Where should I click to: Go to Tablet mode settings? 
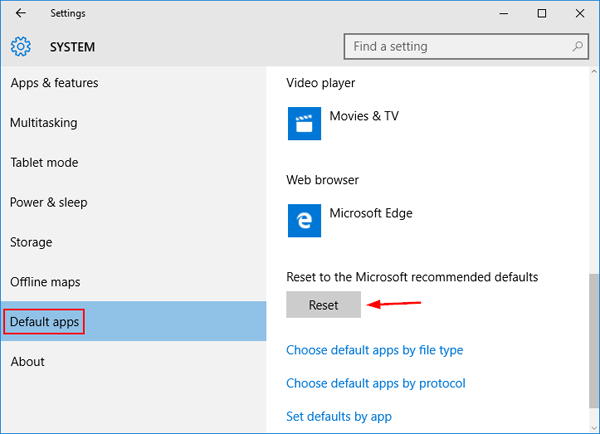pos(44,163)
